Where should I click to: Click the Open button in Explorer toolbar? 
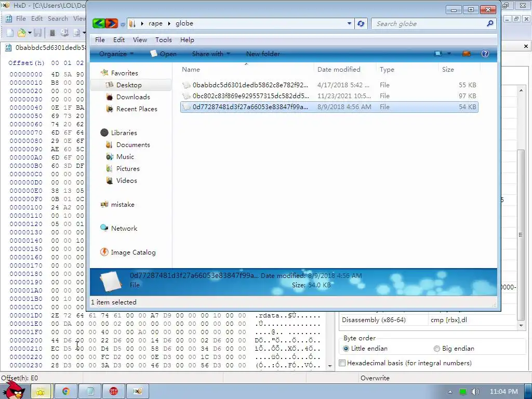[163, 54]
